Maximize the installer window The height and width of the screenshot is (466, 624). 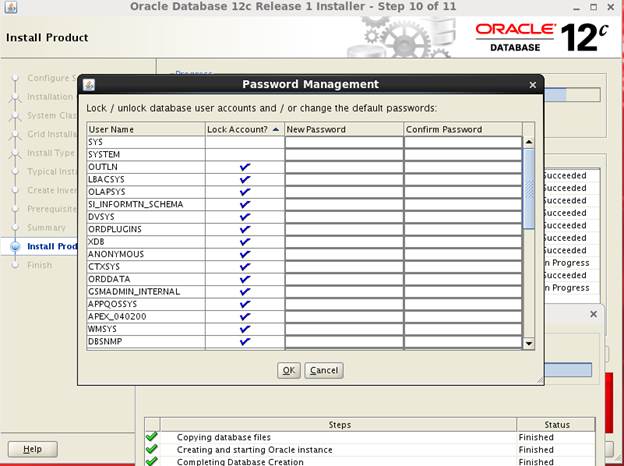click(x=593, y=7)
